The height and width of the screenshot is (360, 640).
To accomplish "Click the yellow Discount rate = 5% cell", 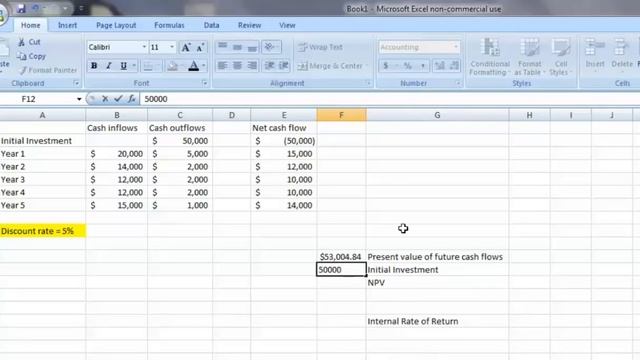I will pyautogui.click(x=43, y=231).
